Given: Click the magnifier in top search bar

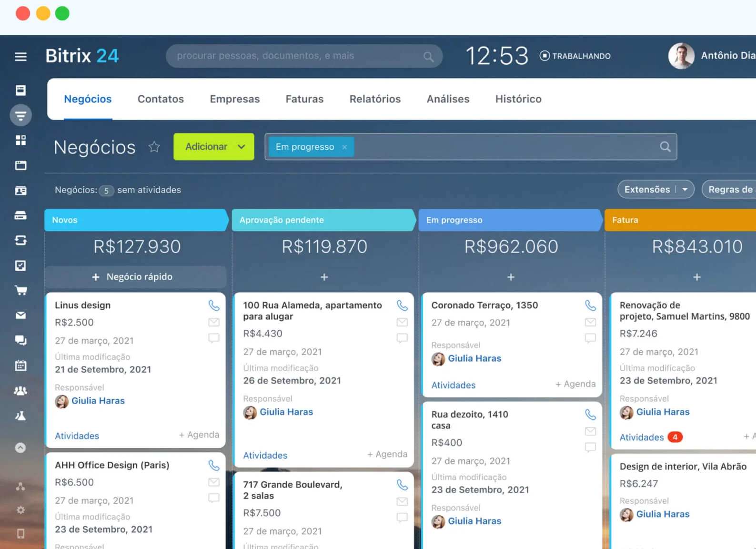Looking at the screenshot, I should coord(428,57).
